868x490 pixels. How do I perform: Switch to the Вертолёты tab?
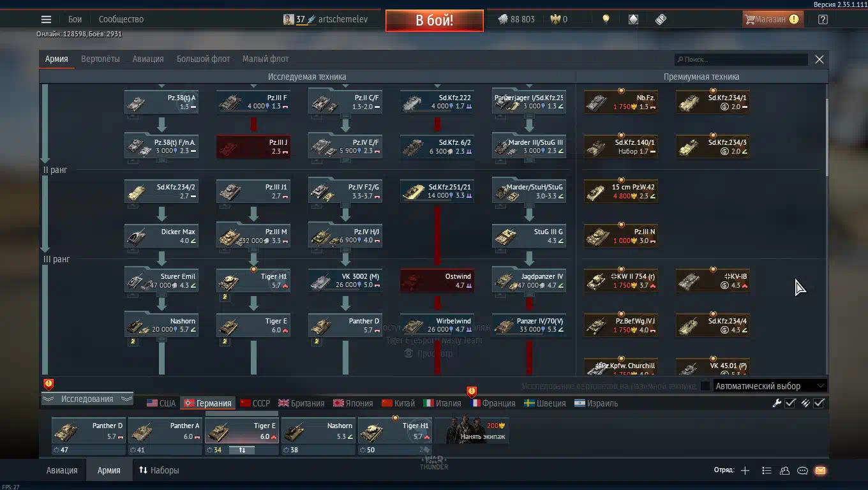[x=100, y=59]
